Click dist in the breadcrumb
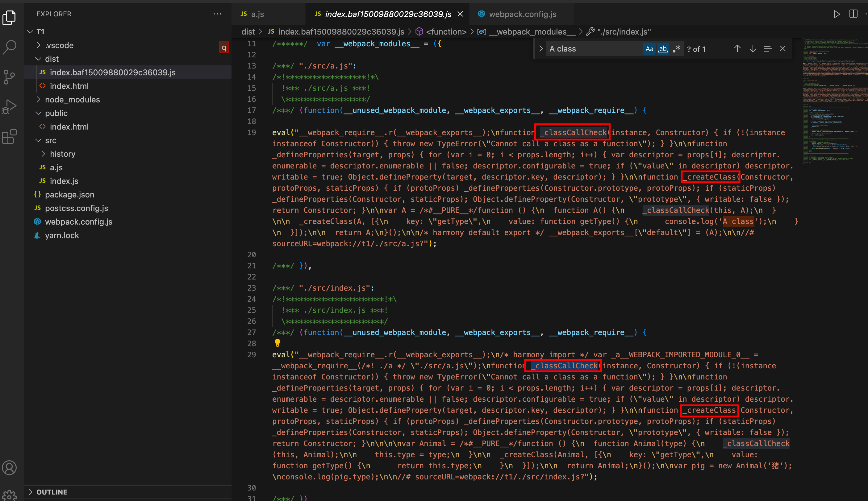This screenshot has height=501, width=868. tap(248, 32)
